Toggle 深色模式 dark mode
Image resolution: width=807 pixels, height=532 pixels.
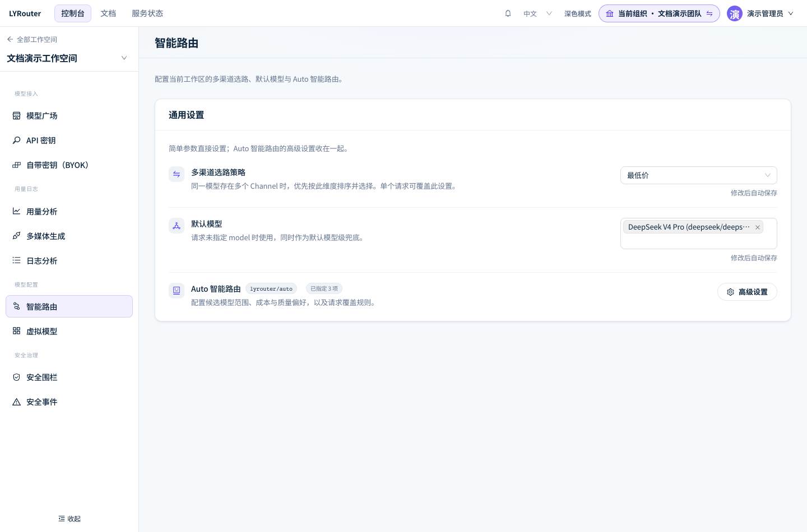click(x=578, y=14)
